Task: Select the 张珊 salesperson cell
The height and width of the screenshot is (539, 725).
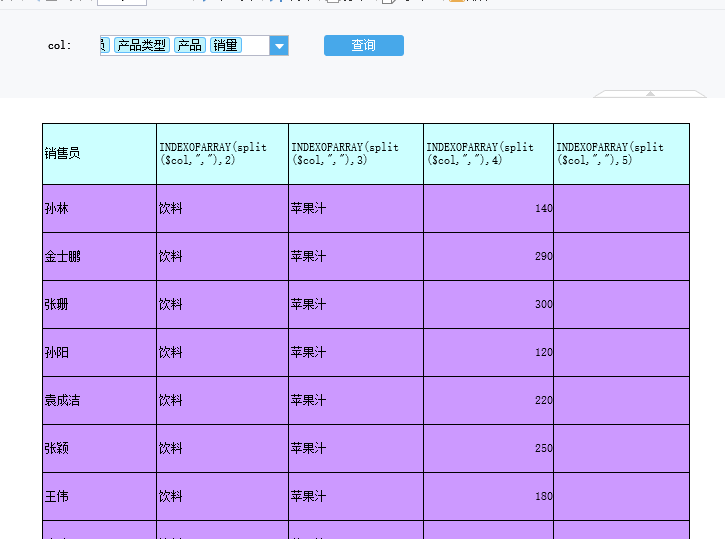Action: coord(99,305)
